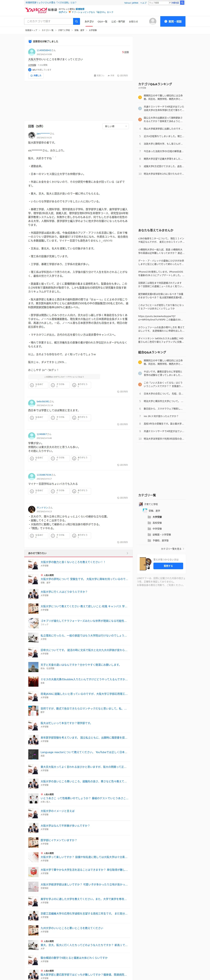The image size is (210, 980).
Task: Open the gray user avatar icon
Action: coord(153,21)
